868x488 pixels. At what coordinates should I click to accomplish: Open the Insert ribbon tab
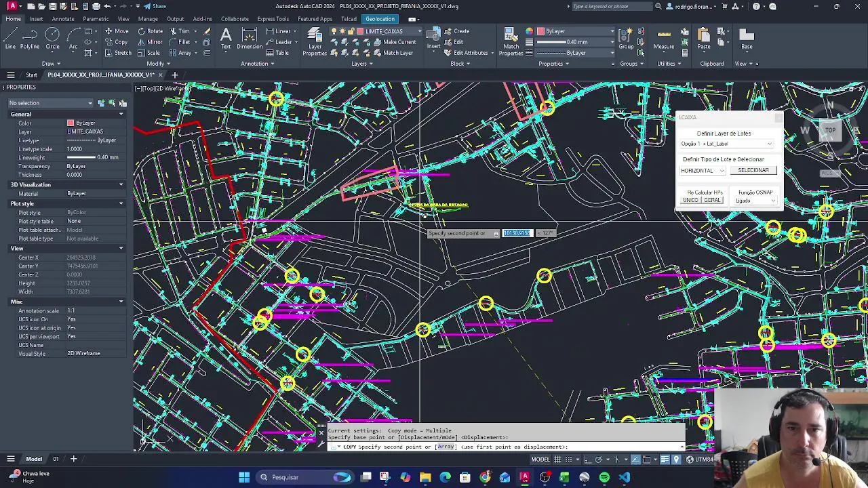click(x=36, y=19)
